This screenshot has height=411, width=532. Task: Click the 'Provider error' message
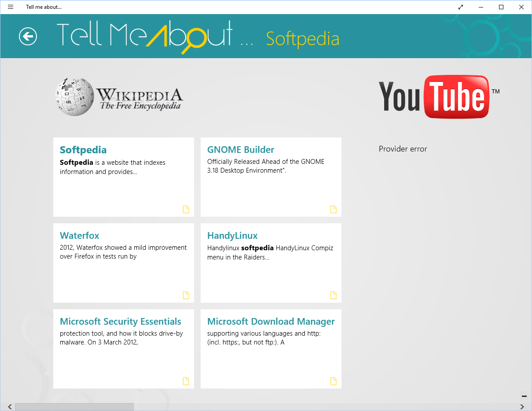click(403, 149)
